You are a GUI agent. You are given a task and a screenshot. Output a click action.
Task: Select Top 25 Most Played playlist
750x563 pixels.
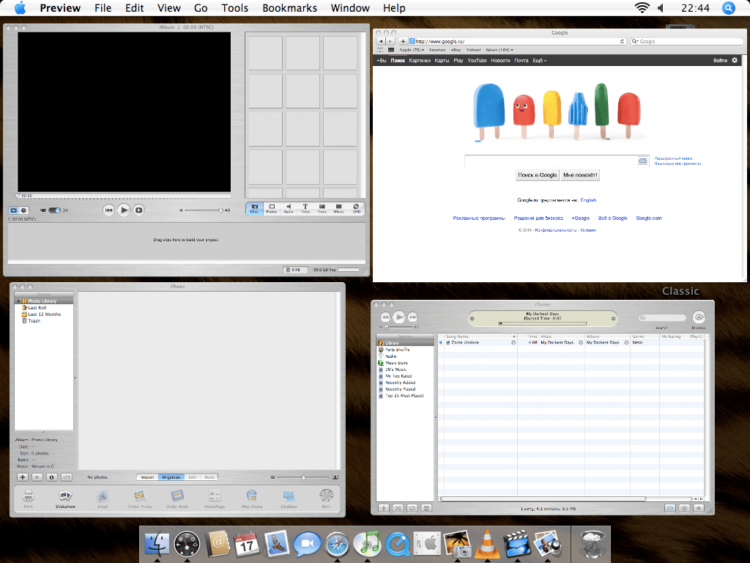pyautogui.click(x=405, y=396)
